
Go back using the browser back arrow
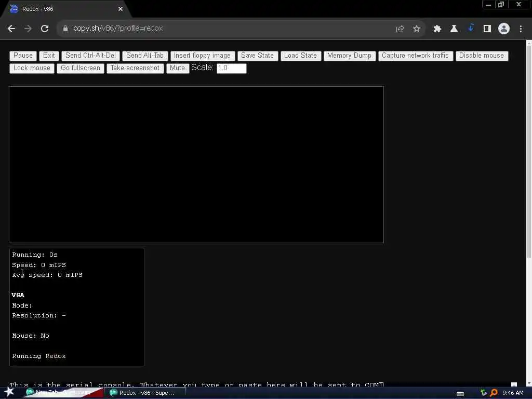pyautogui.click(x=11, y=29)
